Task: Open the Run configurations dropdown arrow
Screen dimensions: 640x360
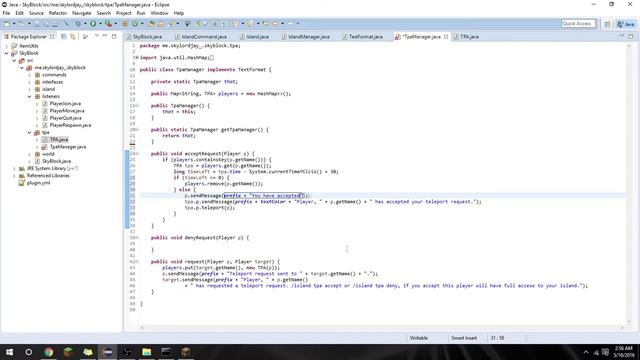Action: [x=100, y=24]
